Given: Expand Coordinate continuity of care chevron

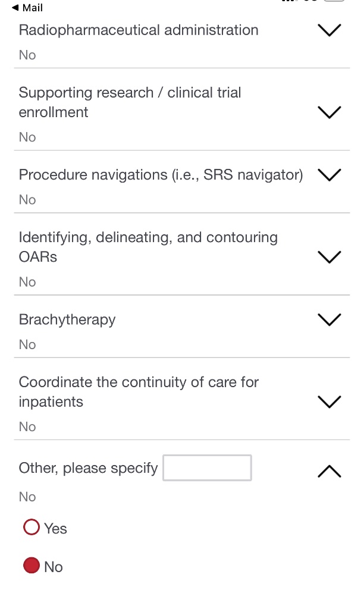Looking at the screenshot, I should pos(330,401).
